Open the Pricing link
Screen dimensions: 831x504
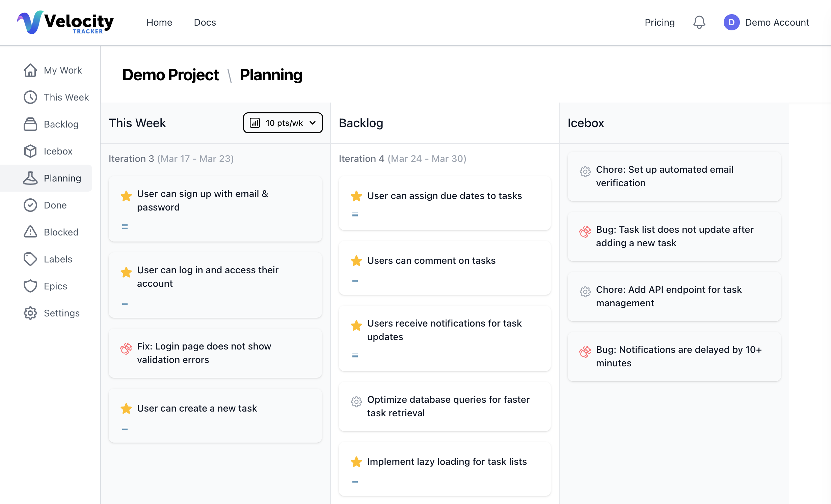tap(659, 22)
